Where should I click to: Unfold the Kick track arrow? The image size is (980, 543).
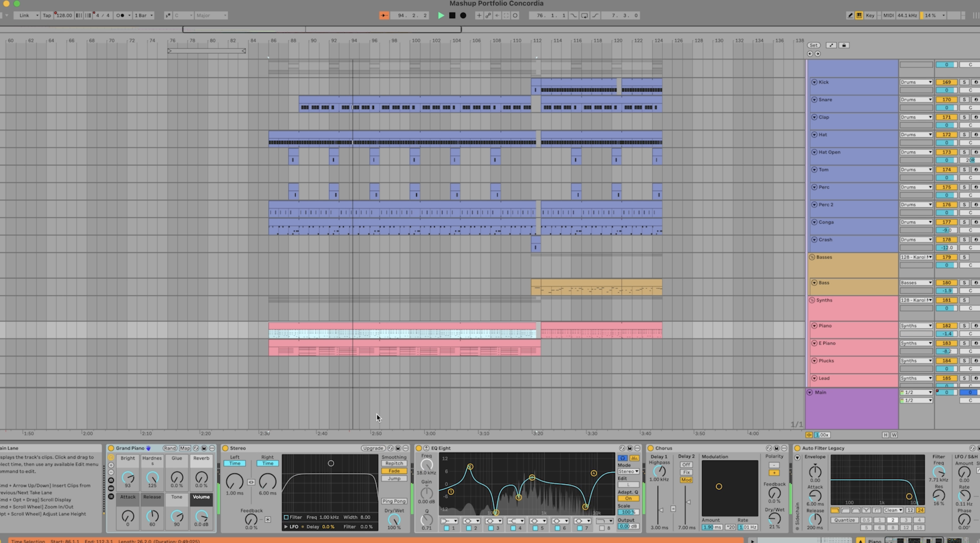(814, 82)
